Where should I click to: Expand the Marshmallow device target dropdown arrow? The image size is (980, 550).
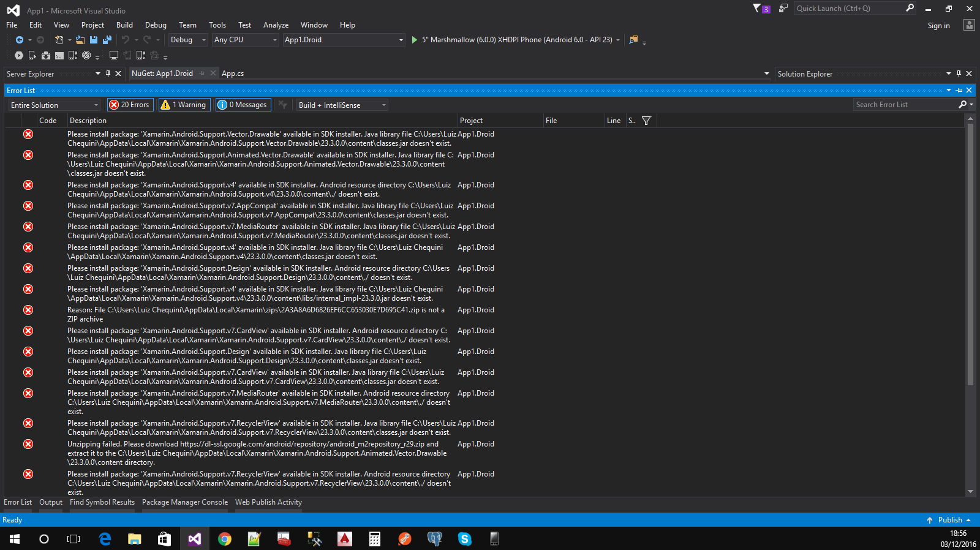click(618, 40)
